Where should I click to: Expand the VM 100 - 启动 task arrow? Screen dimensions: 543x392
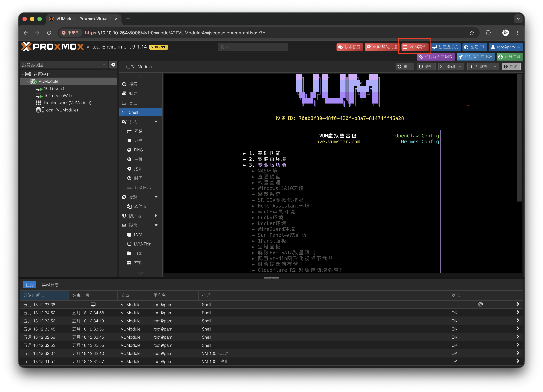tap(518, 353)
